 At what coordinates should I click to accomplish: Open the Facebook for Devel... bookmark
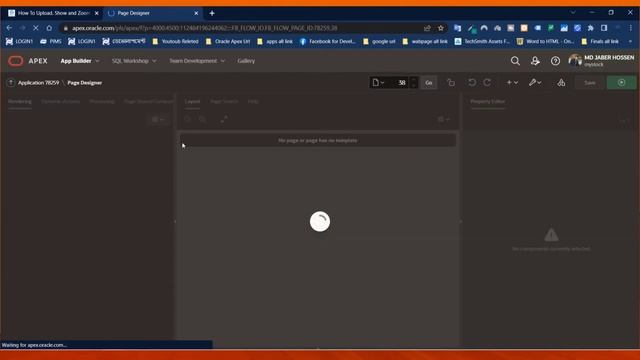(x=327, y=41)
